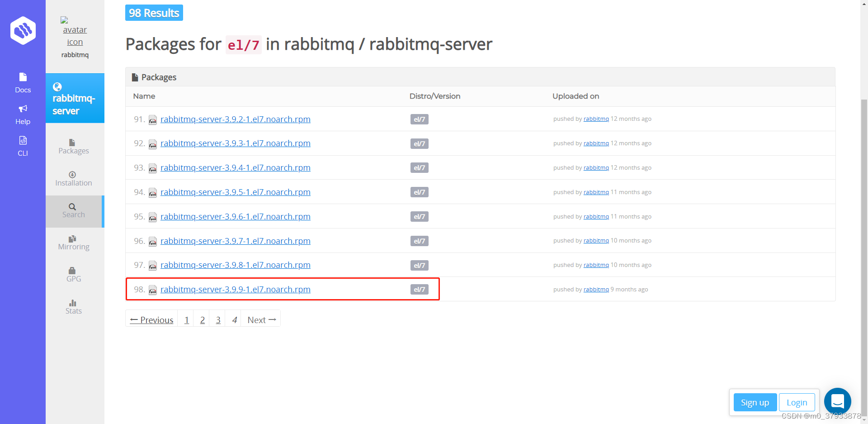This screenshot has height=424, width=868.
Task: Click el/7 badge in the 3.9.9 row
Action: (420, 290)
